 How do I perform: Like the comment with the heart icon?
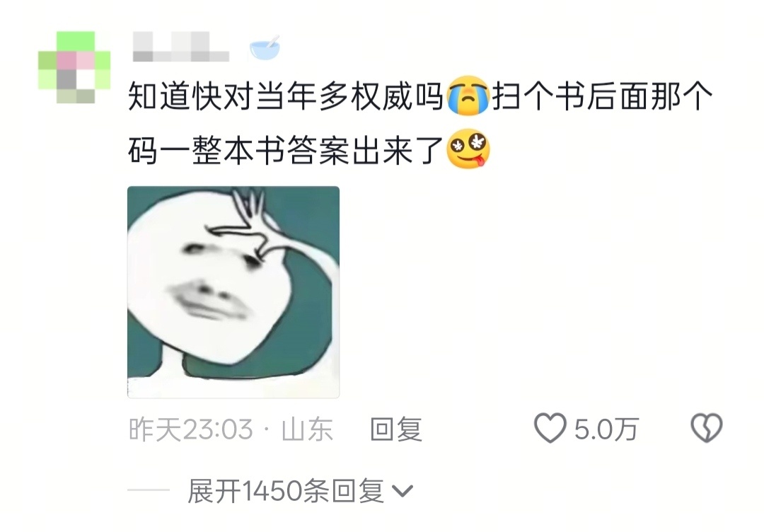(550, 428)
